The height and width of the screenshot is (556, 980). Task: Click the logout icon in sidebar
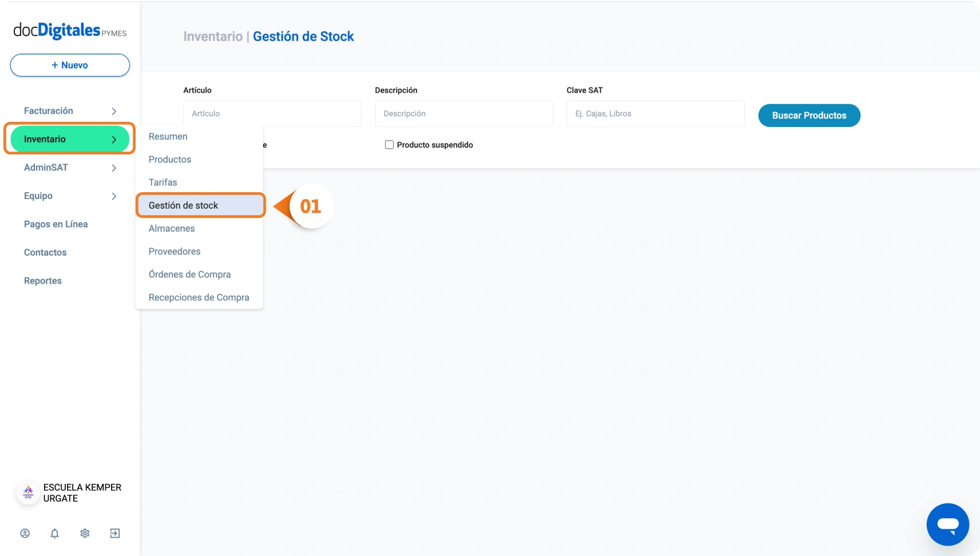coord(115,533)
